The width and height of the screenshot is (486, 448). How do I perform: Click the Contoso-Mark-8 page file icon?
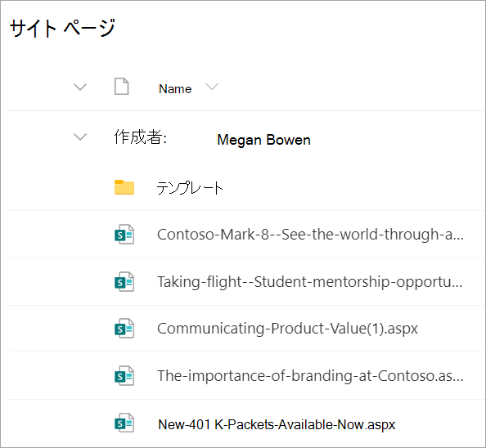click(x=124, y=235)
